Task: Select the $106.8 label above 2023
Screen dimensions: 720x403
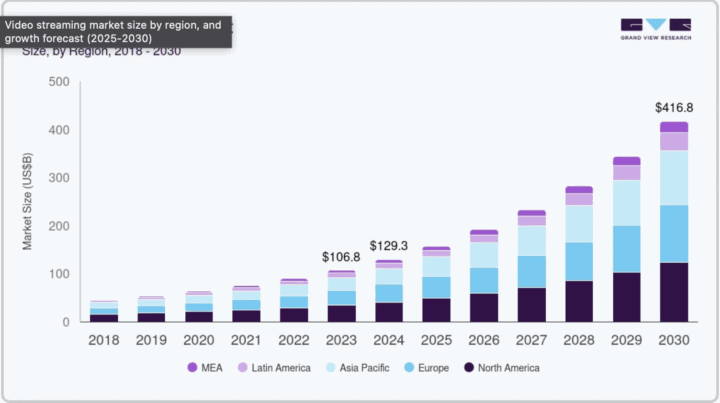Action: coord(342,257)
